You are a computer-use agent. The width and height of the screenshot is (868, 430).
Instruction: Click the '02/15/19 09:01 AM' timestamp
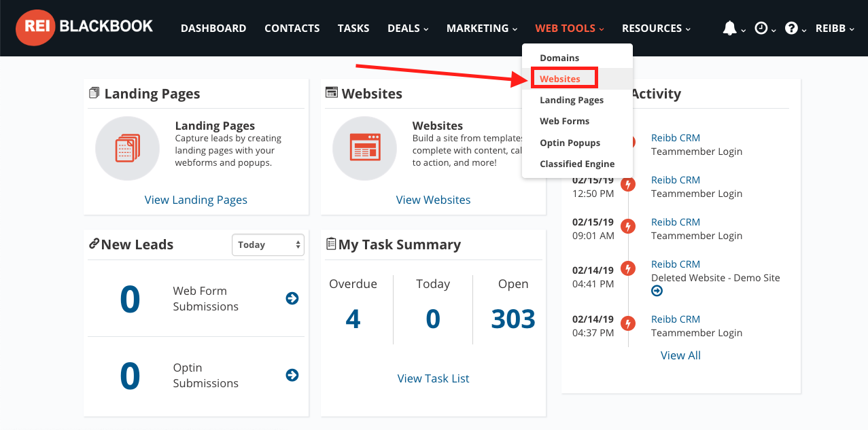[x=593, y=229]
